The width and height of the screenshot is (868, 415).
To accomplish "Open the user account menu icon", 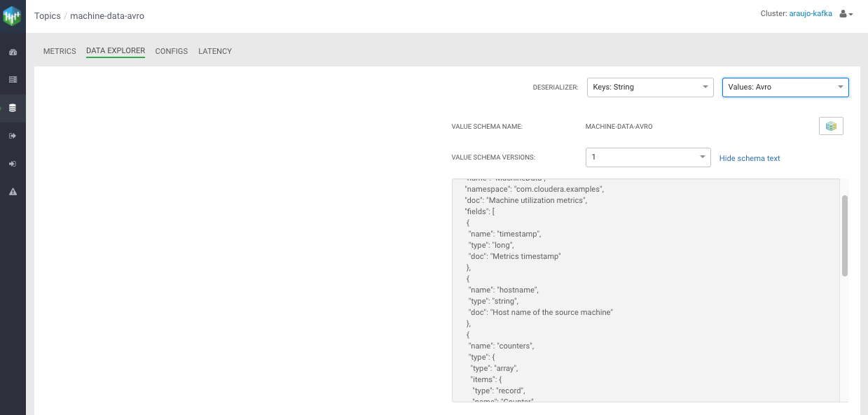I will (846, 14).
